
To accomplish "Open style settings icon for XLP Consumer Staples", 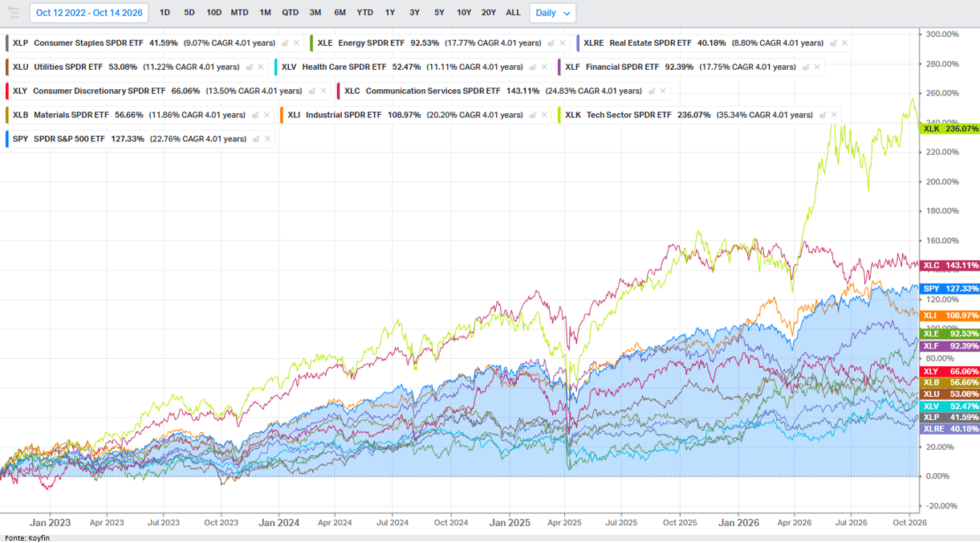I will pos(285,43).
